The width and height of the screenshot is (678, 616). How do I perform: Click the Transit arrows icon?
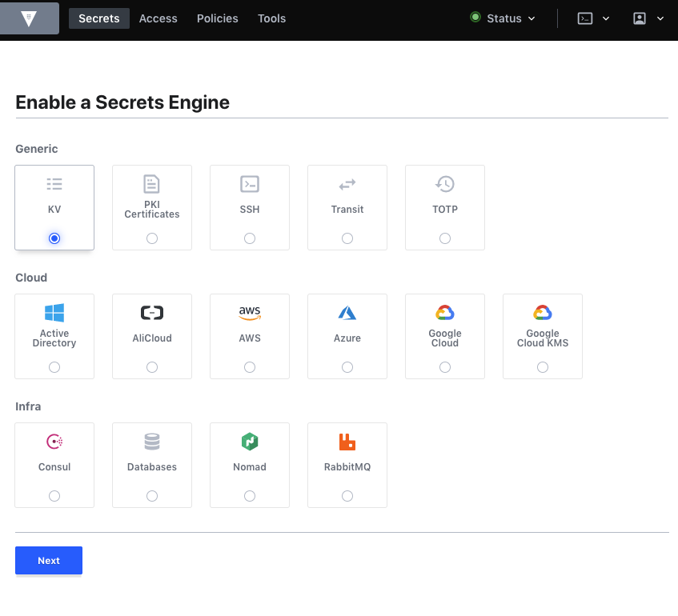(x=347, y=185)
